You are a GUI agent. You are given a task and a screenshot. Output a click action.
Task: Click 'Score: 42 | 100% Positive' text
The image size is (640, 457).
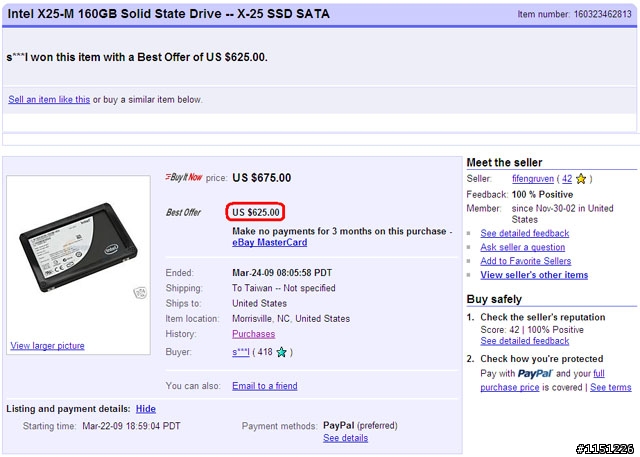pos(532,330)
